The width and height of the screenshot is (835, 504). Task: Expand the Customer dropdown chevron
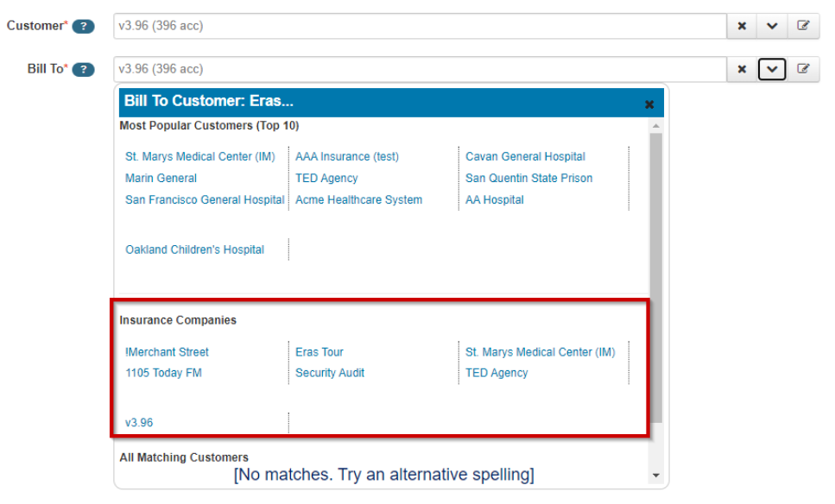[x=772, y=26]
